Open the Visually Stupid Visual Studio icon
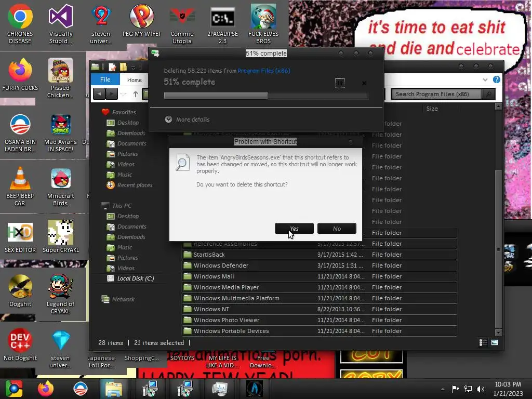This screenshot has width=532, height=399. (60, 24)
